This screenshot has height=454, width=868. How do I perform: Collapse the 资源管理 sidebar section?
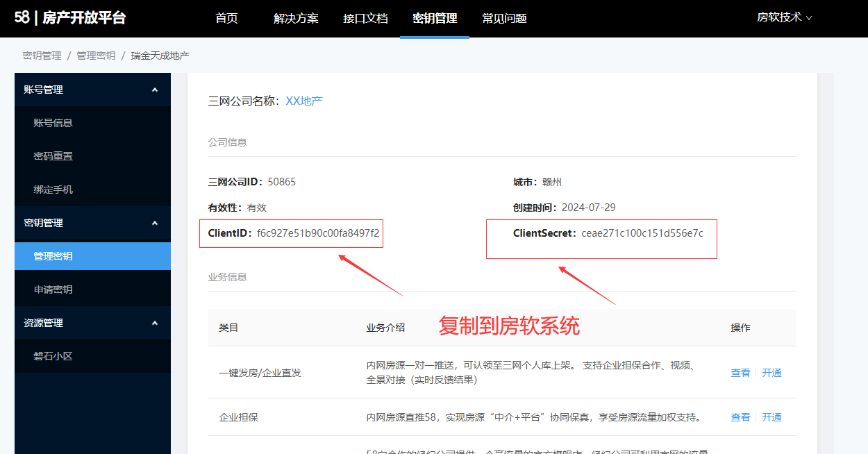coord(92,323)
